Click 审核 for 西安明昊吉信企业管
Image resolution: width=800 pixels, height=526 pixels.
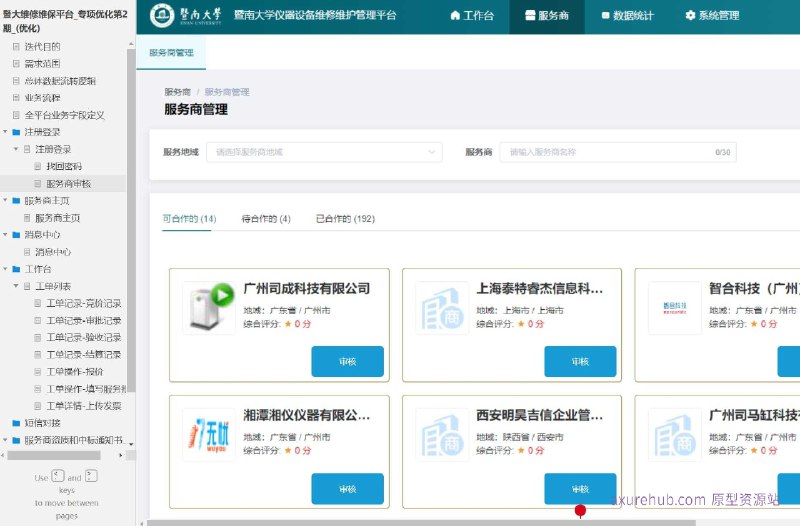pos(580,489)
